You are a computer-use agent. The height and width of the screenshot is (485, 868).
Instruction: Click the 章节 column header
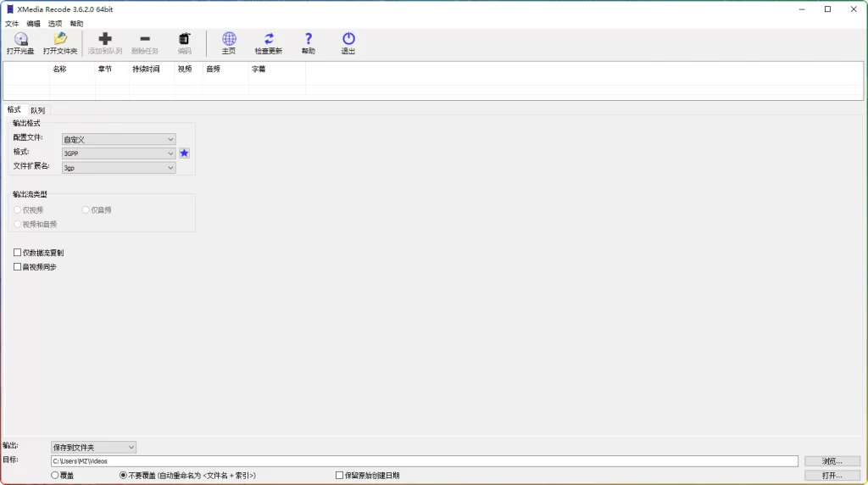click(112, 70)
